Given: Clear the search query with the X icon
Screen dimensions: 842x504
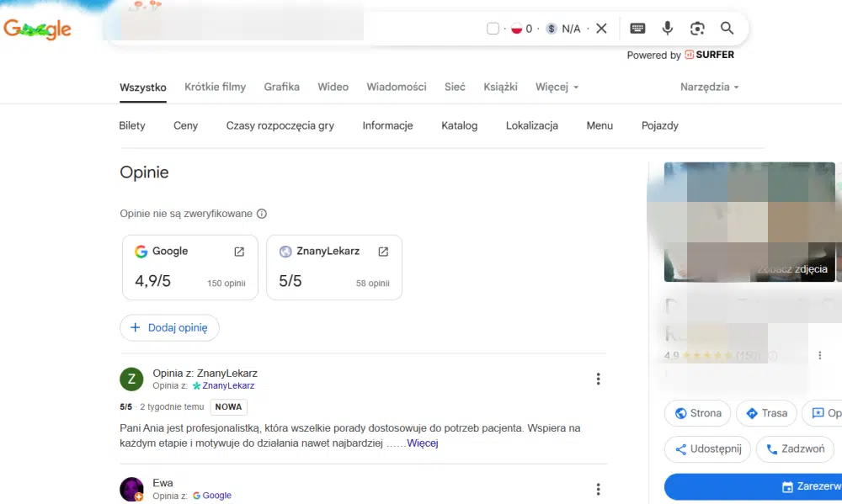Looking at the screenshot, I should (x=601, y=28).
